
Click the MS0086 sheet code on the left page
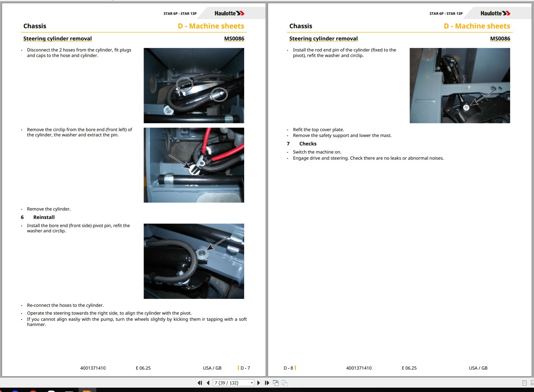(234, 39)
